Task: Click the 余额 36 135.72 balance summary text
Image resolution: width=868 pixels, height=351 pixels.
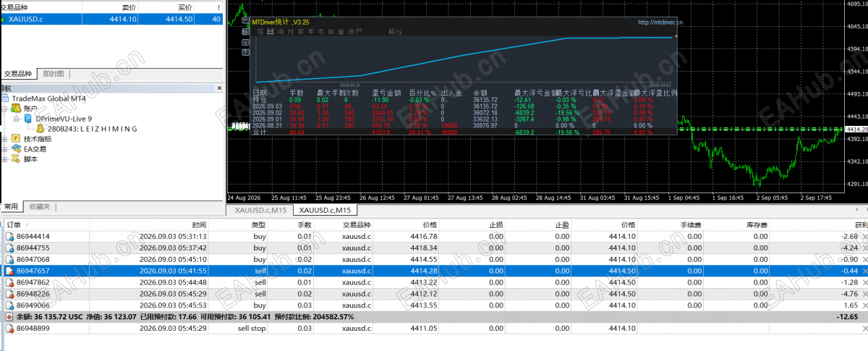Action: [50, 317]
